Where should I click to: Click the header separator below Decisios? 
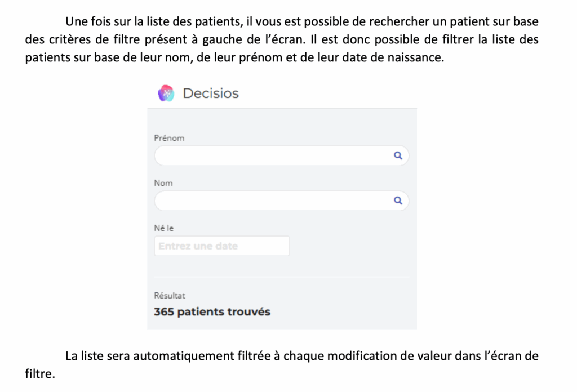pos(282,108)
